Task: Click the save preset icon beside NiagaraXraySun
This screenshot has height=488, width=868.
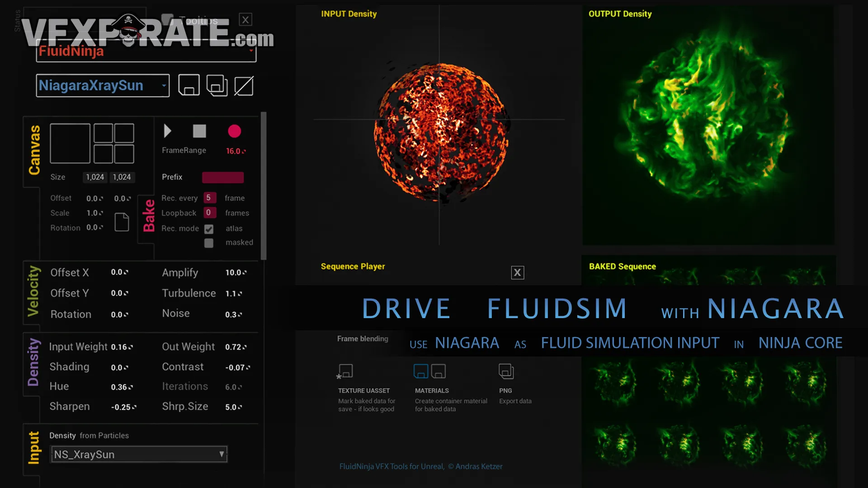Action: coord(189,85)
